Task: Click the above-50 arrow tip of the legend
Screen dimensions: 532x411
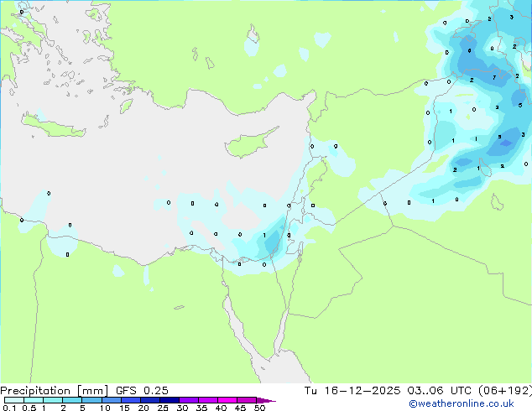Action: (266, 401)
